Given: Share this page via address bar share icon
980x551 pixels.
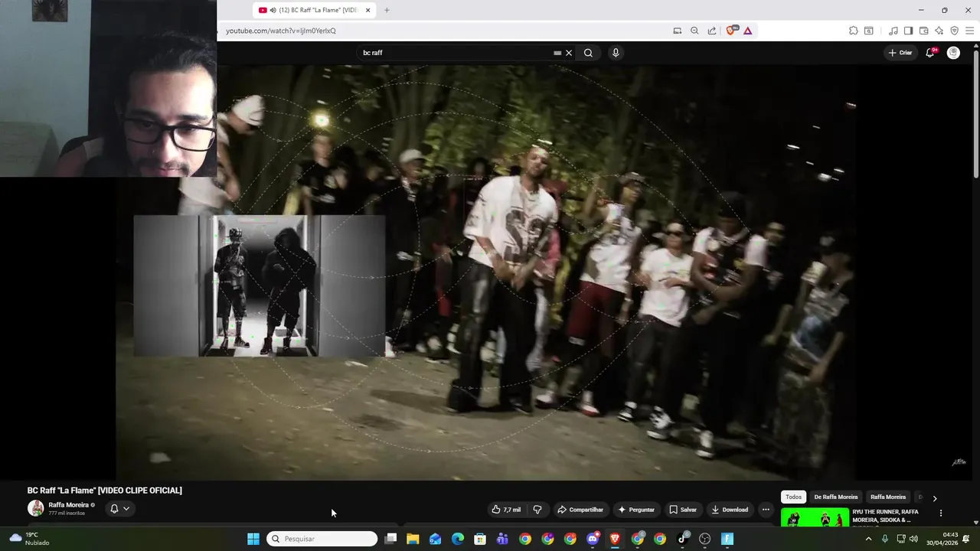Looking at the screenshot, I should point(712,31).
